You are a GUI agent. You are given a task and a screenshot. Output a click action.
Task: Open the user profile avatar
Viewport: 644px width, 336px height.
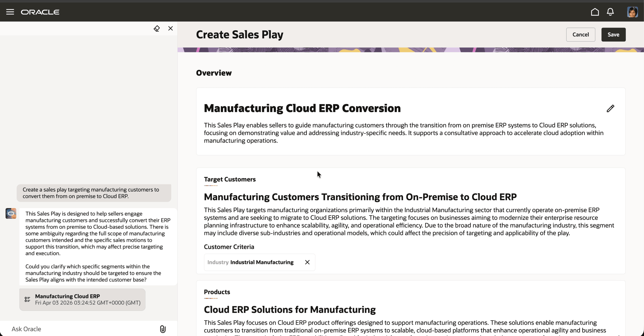pos(632,12)
